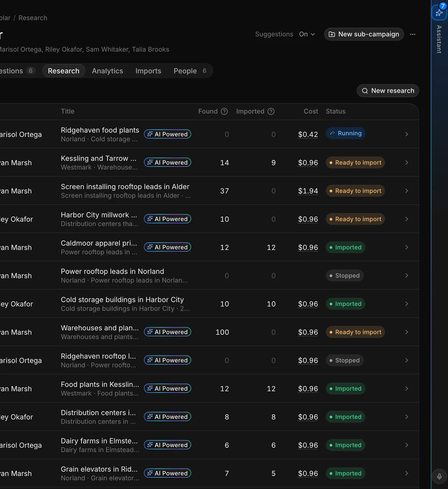Viewport: 448px width, 489px height.
Task: Click AI Powered badge on Warehouses and plan row
Action: (x=168, y=332)
